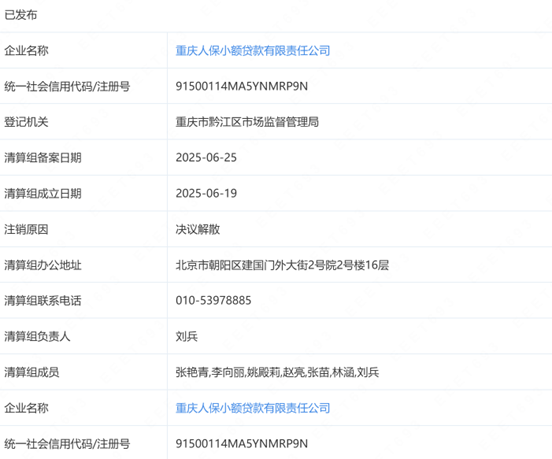Select the address 北京市朝阳区建国门外大街2号院2号楼16层
Viewport: 552px width, 459px height.
(282, 265)
